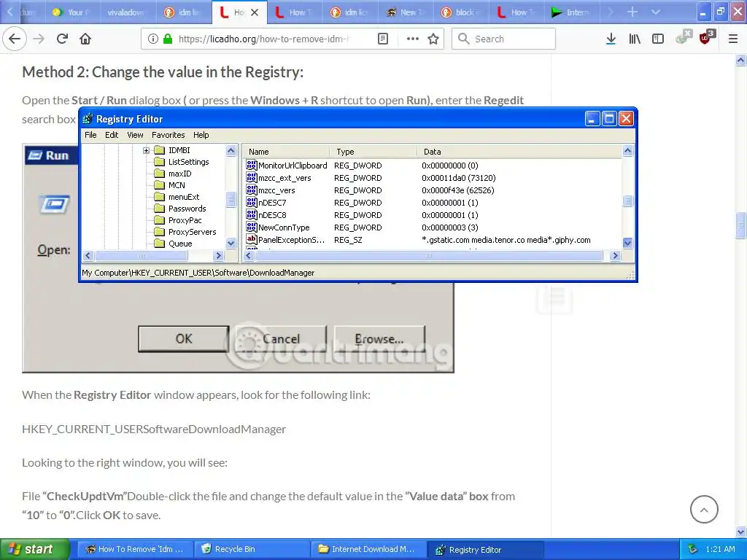Open the Edit menu in Registry Editor
747x560 pixels.
point(112,135)
